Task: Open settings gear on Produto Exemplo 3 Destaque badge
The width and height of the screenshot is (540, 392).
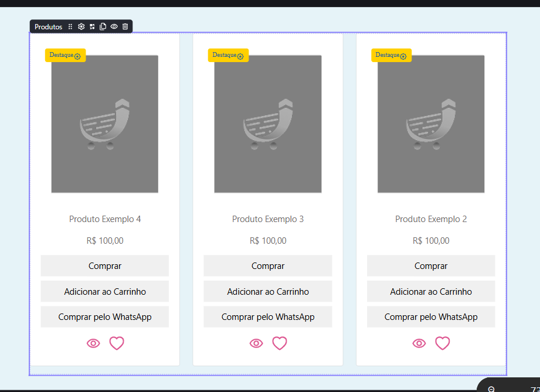Action: (240, 56)
